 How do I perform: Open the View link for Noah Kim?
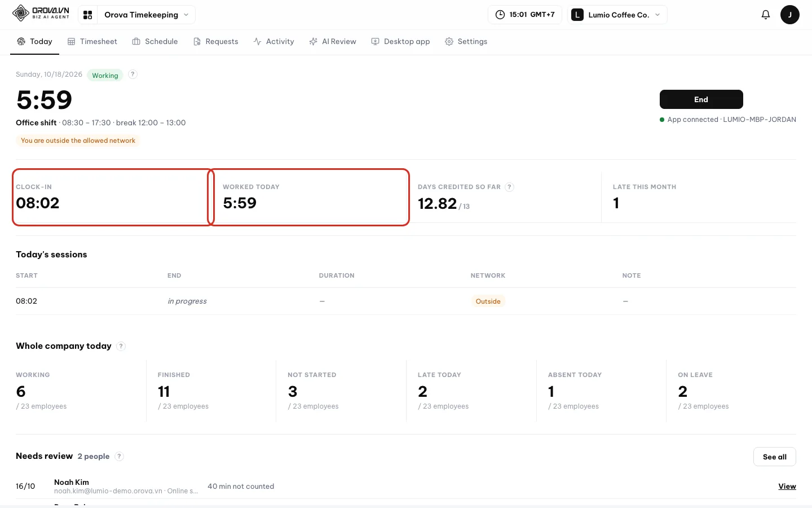coord(787,486)
